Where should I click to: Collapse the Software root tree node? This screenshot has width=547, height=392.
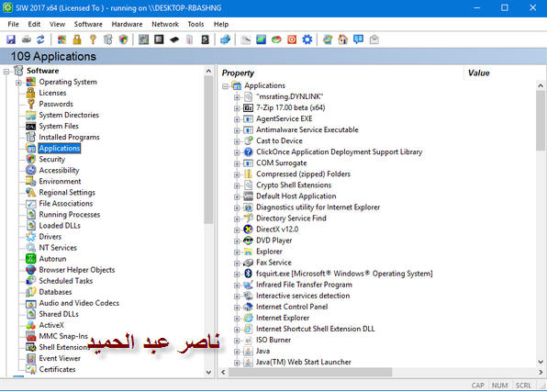click(6, 72)
